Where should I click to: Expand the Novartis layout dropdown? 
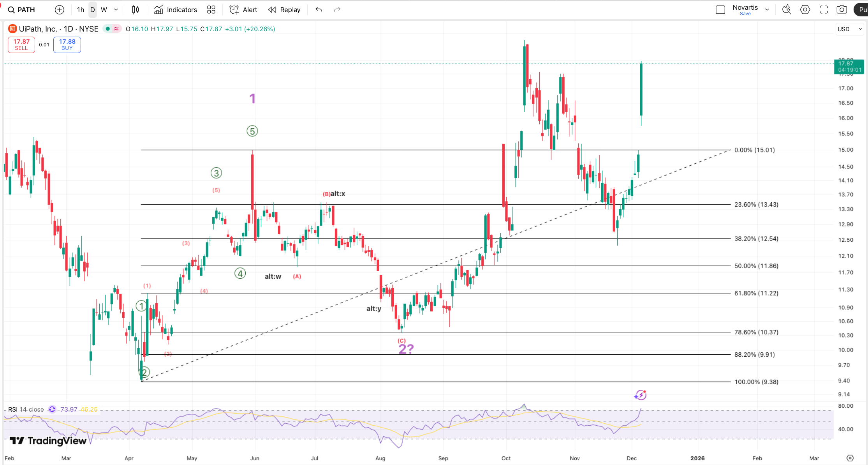767,10
